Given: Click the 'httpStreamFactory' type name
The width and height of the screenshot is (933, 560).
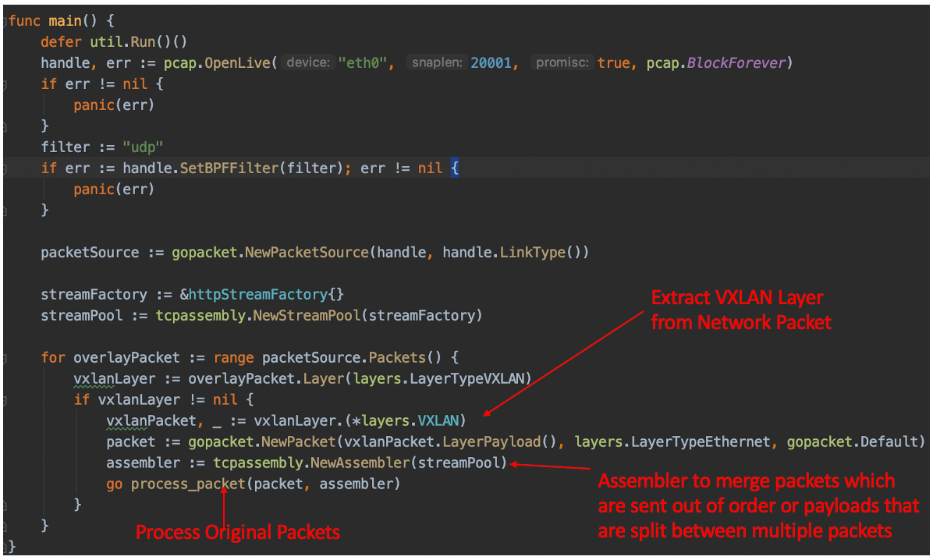Looking at the screenshot, I should click(258, 295).
